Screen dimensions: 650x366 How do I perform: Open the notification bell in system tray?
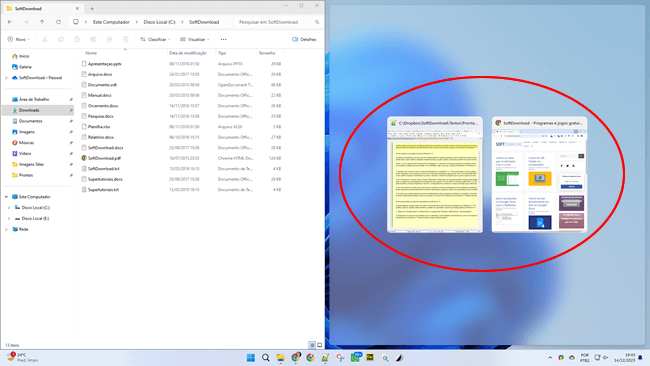point(640,358)
